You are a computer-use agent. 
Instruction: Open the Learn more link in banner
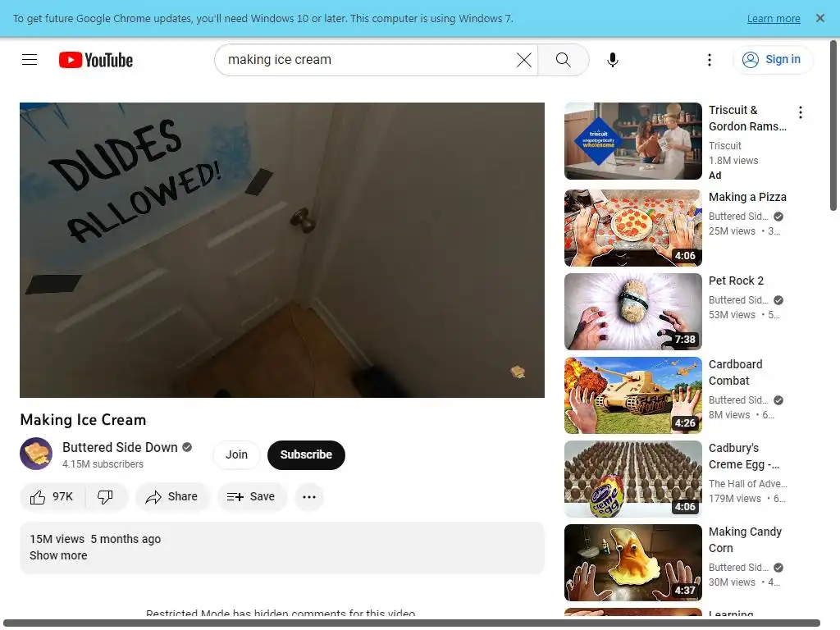click(774, 19)
